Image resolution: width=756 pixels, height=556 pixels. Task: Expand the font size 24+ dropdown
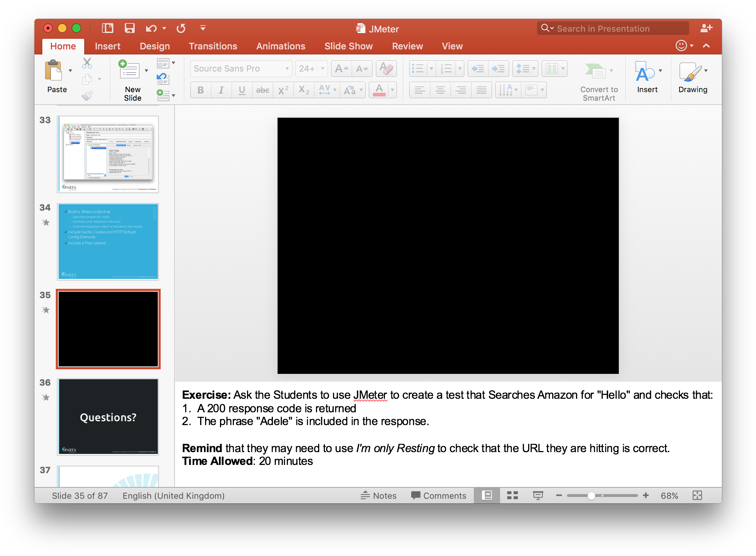click(x=322, y=68)
